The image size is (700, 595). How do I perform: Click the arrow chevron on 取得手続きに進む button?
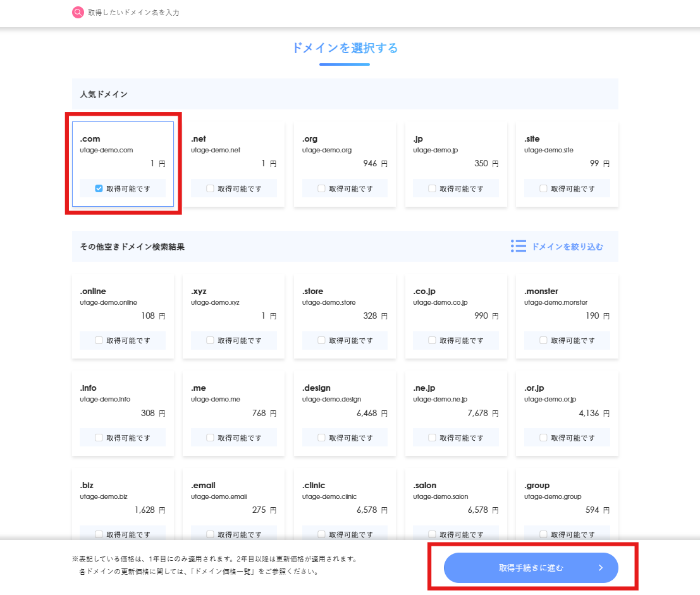(x=601, y=568)
